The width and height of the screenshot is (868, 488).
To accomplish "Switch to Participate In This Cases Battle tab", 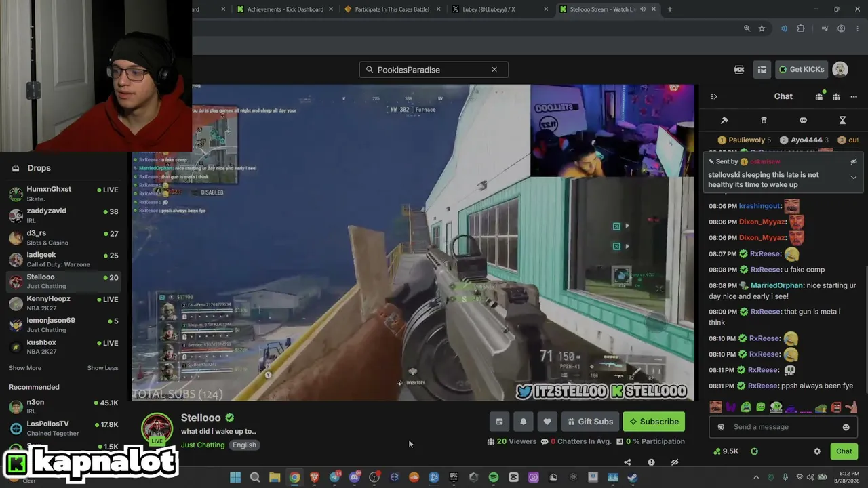I will pyautogui.click(x=391, y=9).
